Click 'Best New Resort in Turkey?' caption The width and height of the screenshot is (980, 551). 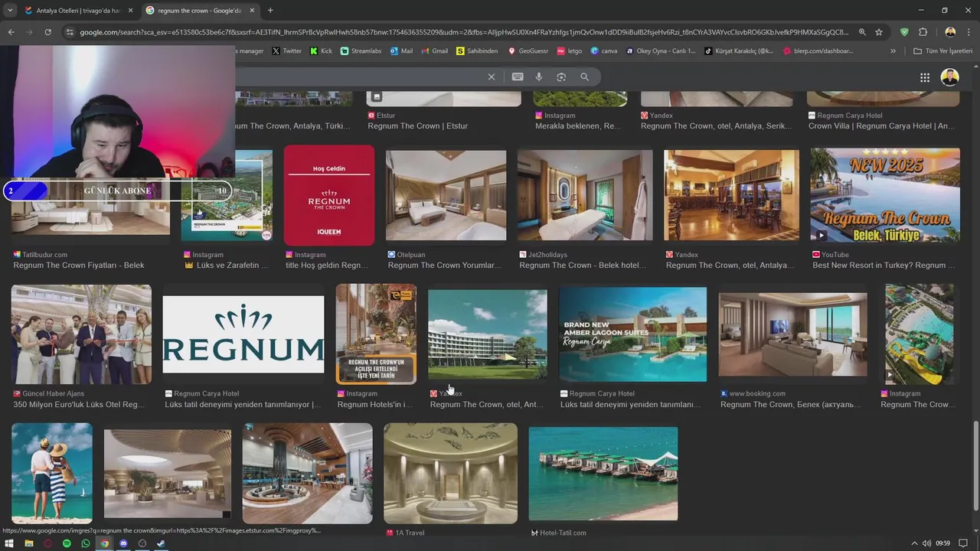884,266
